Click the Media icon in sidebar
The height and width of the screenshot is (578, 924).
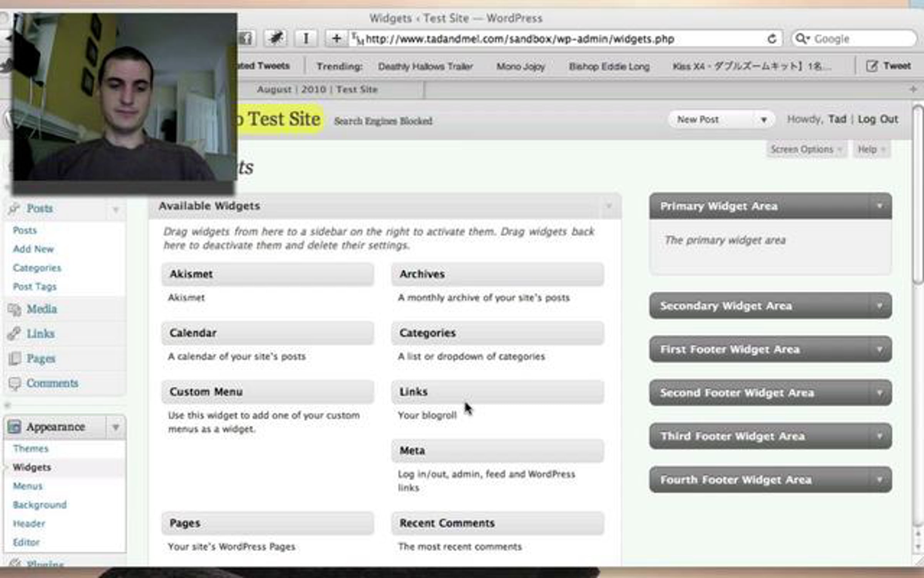(15, 309)
